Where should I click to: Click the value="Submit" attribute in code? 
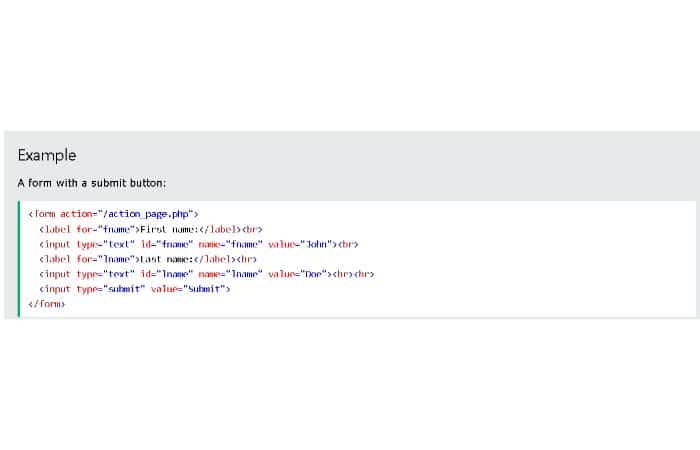coord(190,288)
